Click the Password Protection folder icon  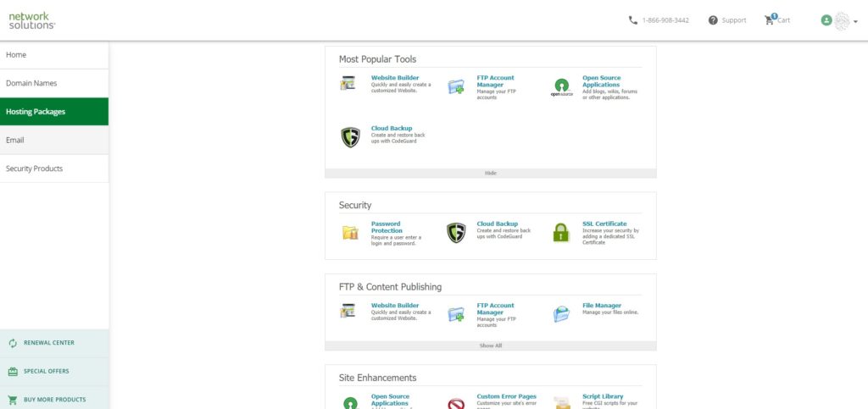[350, 232]
